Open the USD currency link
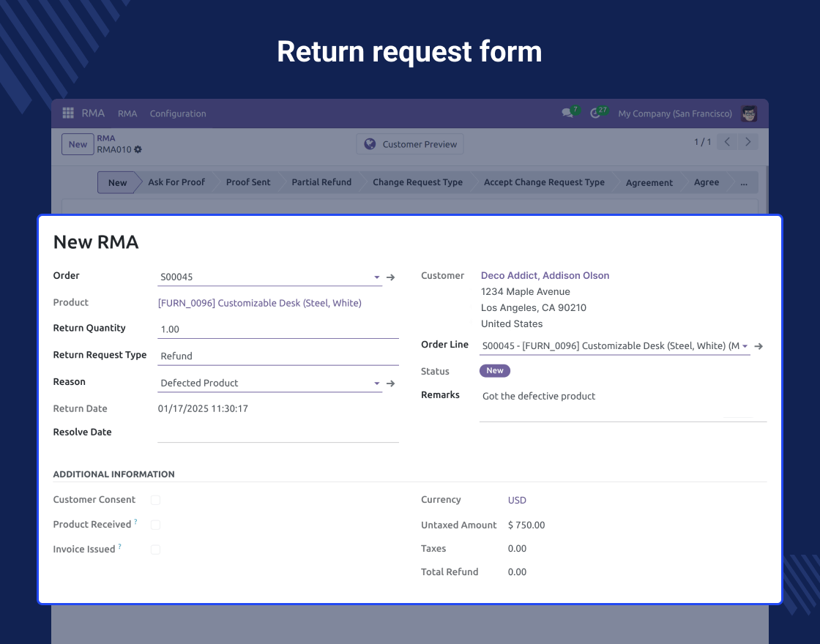Image resolution: width=820 pixels, height=644 pixels. tap(517, 501)
